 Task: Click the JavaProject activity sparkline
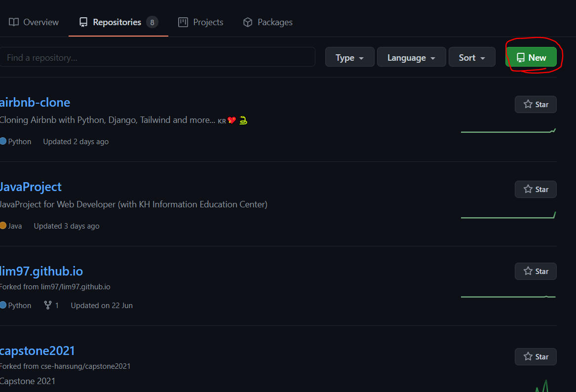tap(508, 215)
